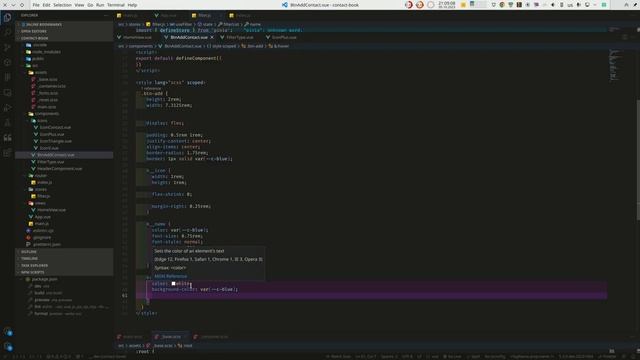Screen dimensions: 640x360
Task: Open the Search view in activity bar
Action: tap(7, 32)
